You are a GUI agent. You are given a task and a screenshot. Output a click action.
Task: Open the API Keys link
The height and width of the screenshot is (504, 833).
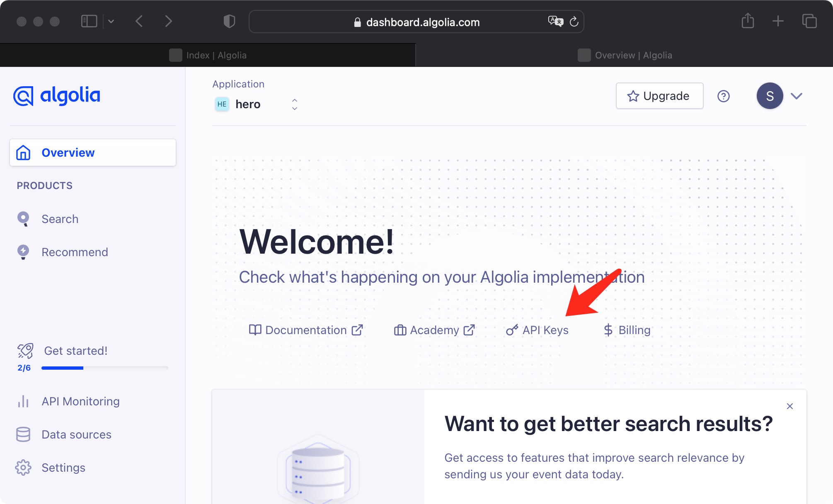537,330
